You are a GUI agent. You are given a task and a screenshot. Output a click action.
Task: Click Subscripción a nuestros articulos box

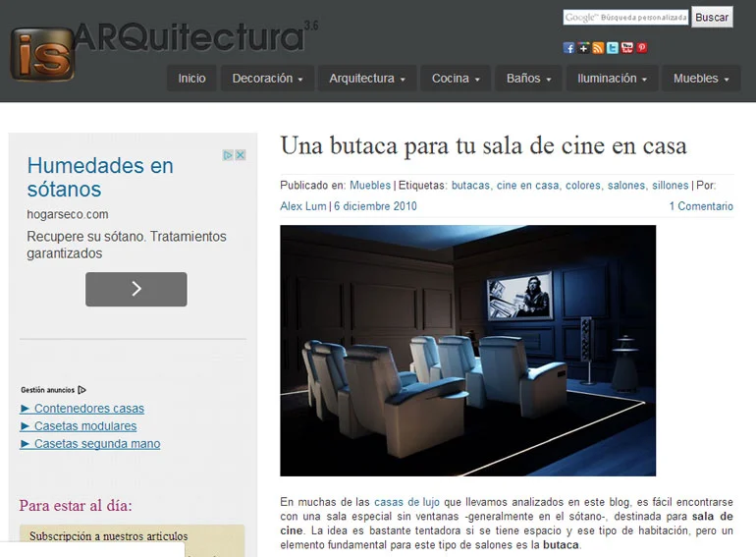click(133, 540)
